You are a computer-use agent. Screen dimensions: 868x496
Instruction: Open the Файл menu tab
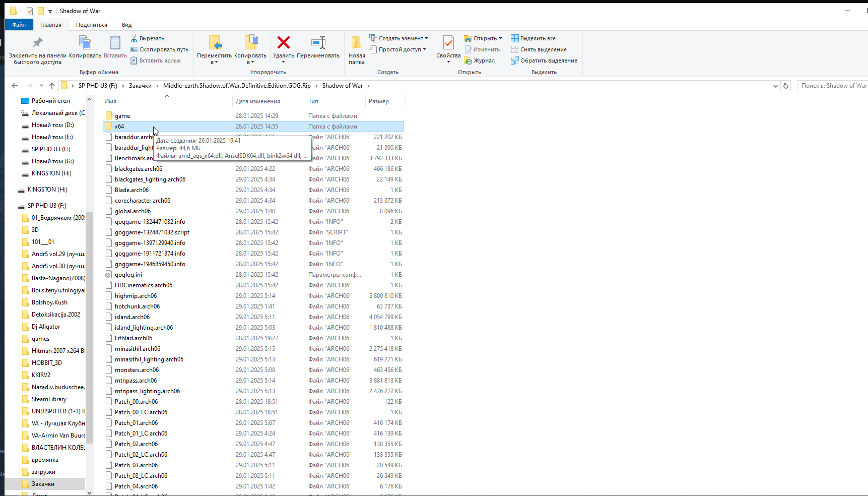coord(19,25)
